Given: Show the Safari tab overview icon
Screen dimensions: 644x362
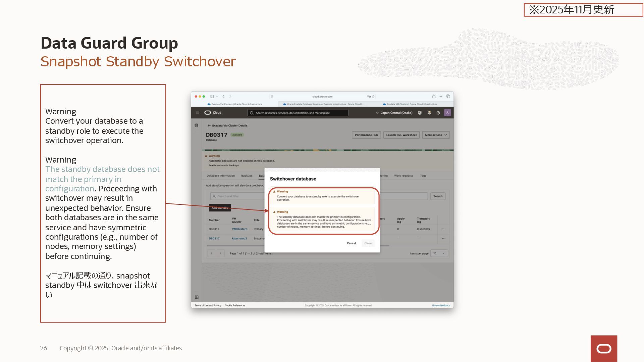Looking at the screenshot, I should [x=448, y=97].
